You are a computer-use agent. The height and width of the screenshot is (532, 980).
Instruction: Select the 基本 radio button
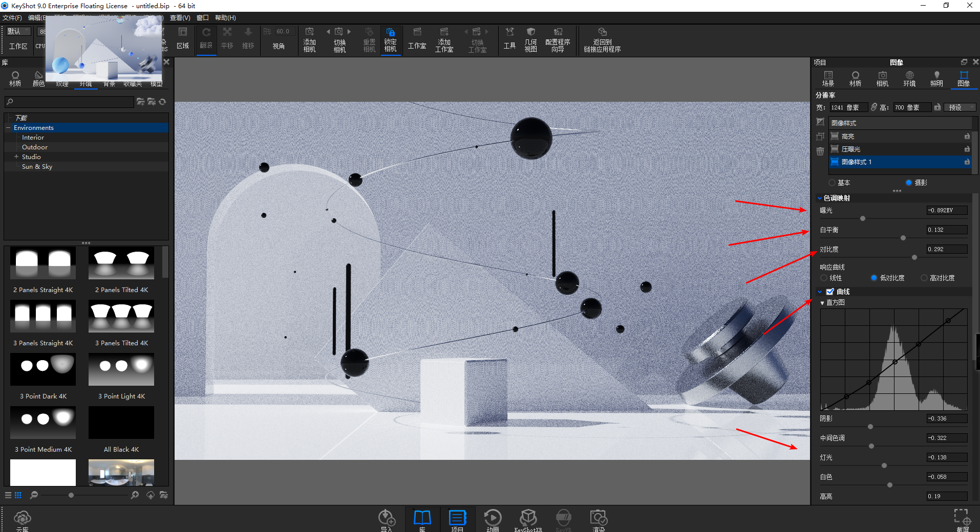coord(832,183)
